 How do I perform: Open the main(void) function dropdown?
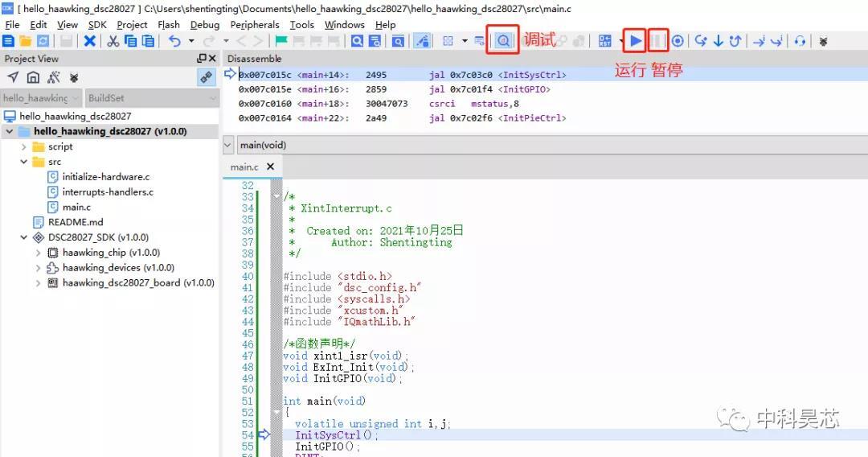pyautogui.click(x=227, y=145)
